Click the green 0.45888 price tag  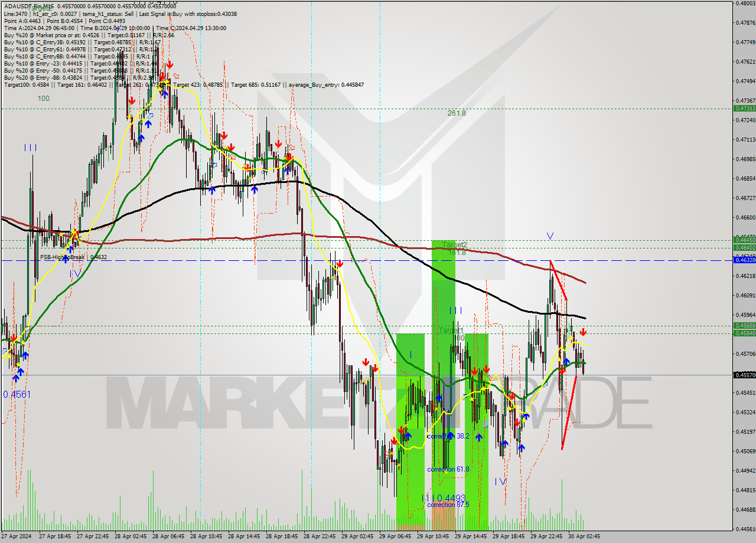pos(744,325)
